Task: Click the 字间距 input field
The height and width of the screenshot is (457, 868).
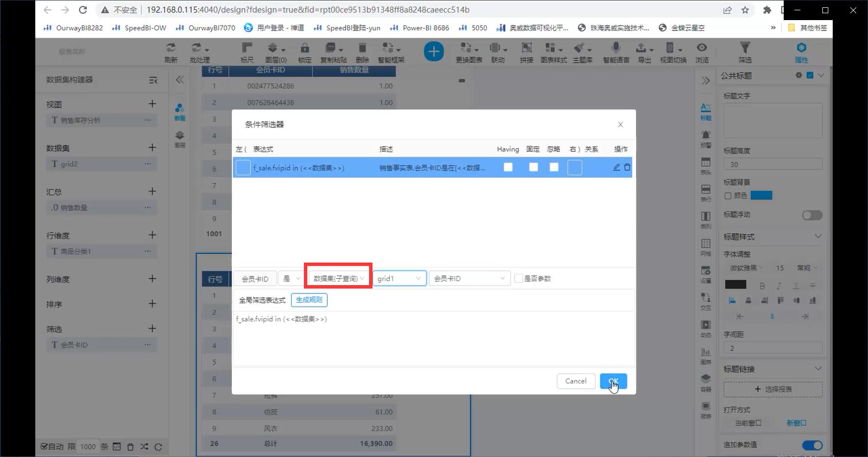Action: click(773, 348)
